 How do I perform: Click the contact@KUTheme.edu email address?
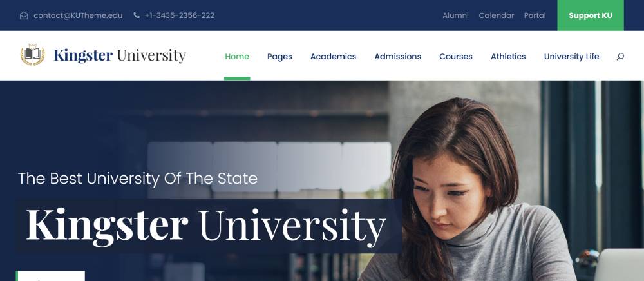(x=78, y=15)
